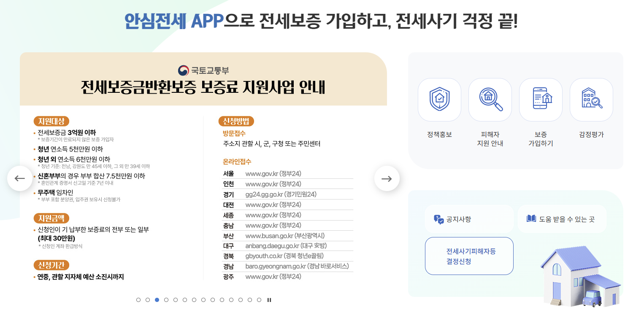Select the first carousel dot

click(138, 300)
